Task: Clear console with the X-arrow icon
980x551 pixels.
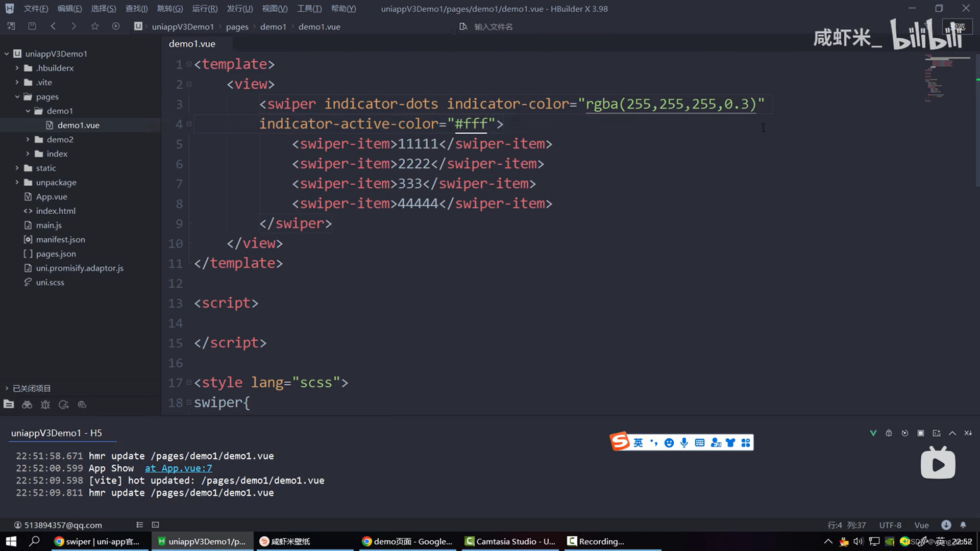Action: (x=968, y=433)
